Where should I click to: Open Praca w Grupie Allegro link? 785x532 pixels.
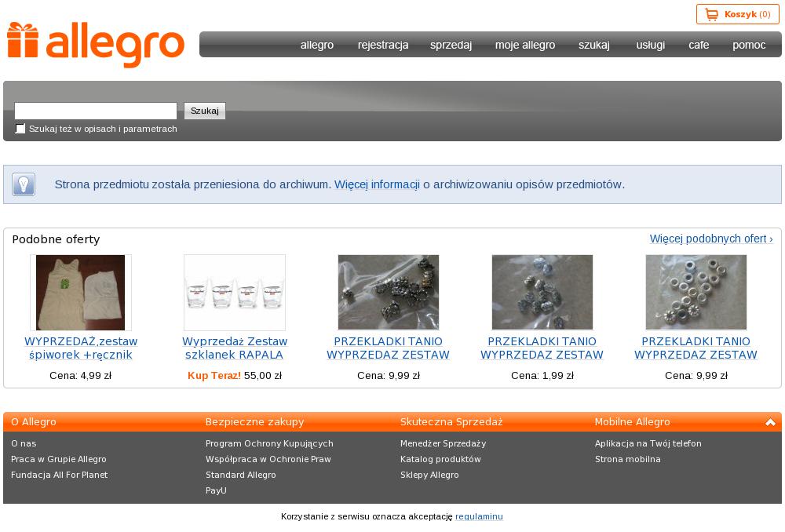point(59,459)
